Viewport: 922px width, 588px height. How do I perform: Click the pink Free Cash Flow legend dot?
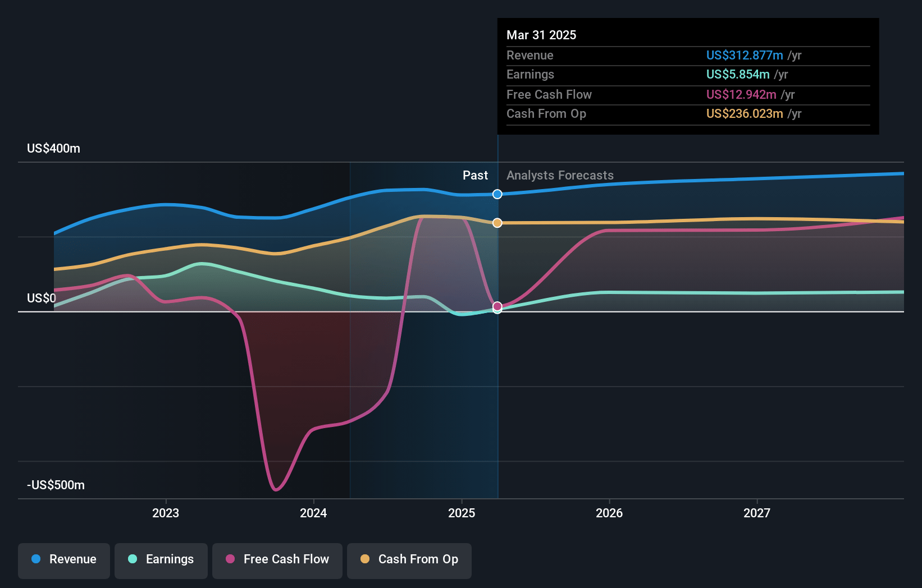230,559
